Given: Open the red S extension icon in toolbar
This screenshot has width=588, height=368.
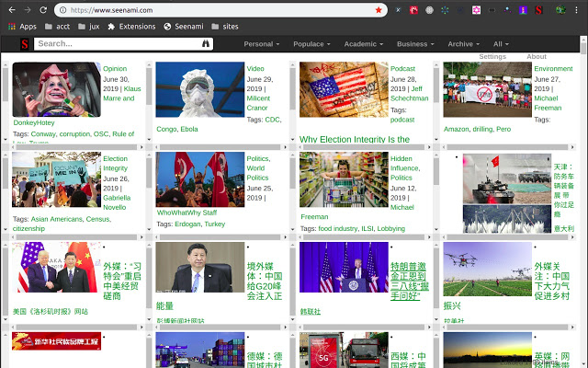Looking at the screenshot, I should [539, 10].
